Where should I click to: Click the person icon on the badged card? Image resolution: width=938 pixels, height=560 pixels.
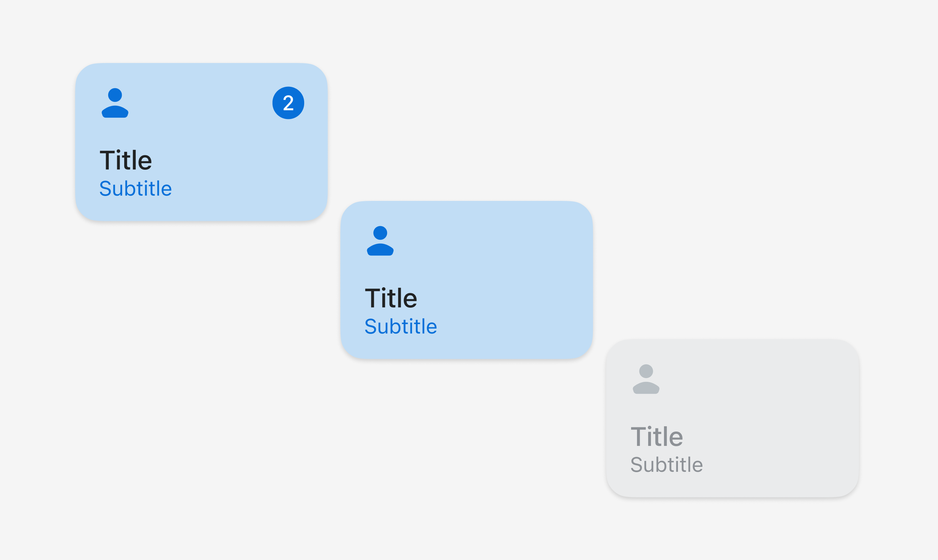click(115, 103)
